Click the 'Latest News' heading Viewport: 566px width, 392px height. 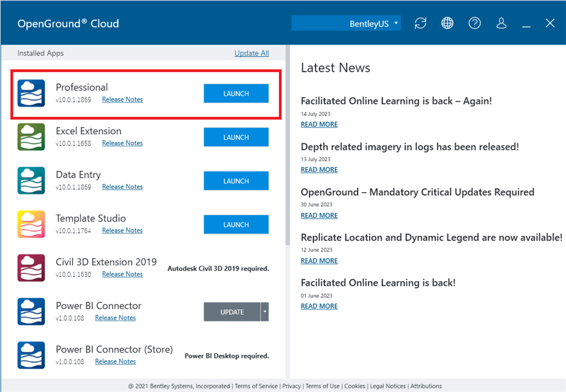(x=335, y=68)
